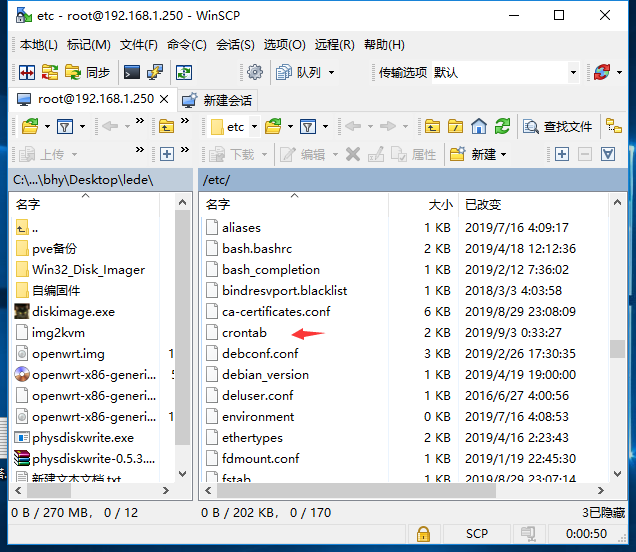Select the crontab file
The image size is (636, 552).
pyautogui.click(x=244, y=333)
